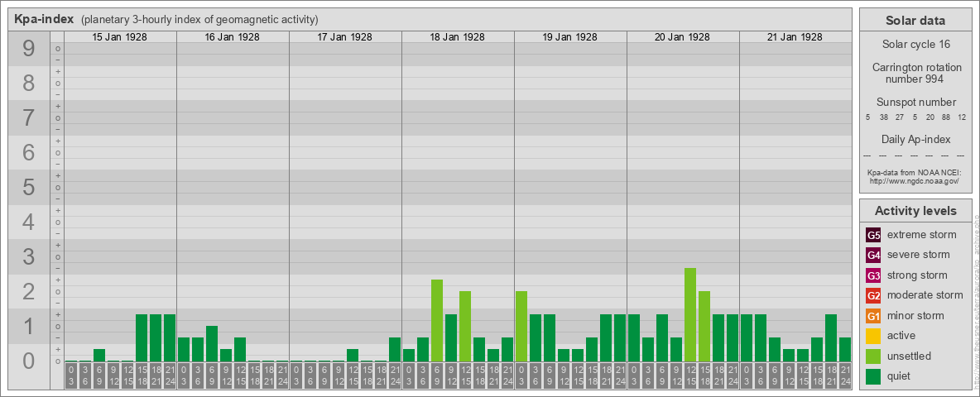
Task: Select the 18 Jan 1928 date header
Action: click(x=458, y=37)
